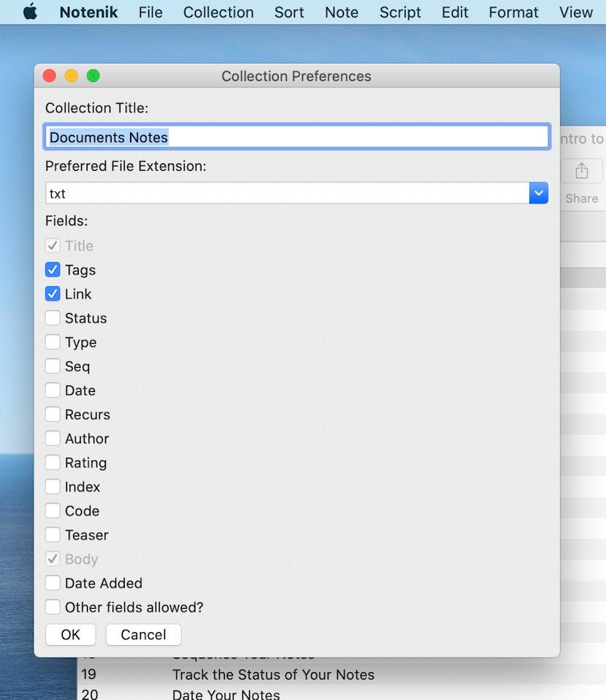Uncheck the Link field checkbox
The width and height of the screenshot is (606, 700).
[x=53, y=293]
